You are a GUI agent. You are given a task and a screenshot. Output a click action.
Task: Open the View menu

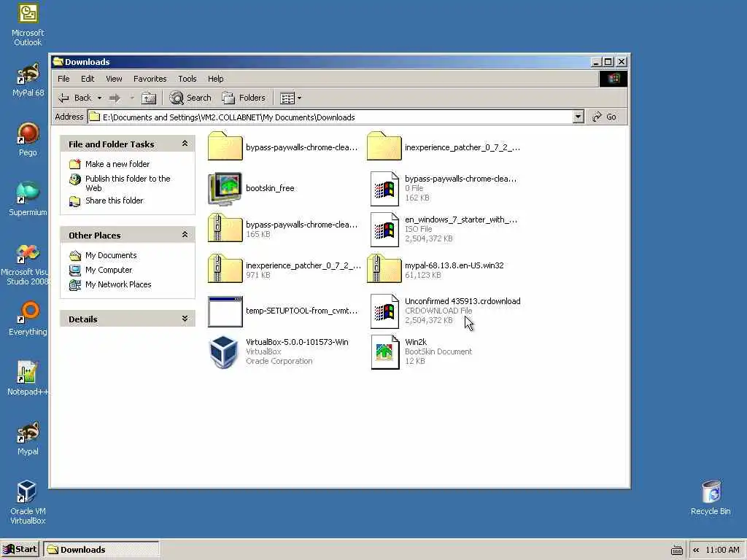(114, 79)
